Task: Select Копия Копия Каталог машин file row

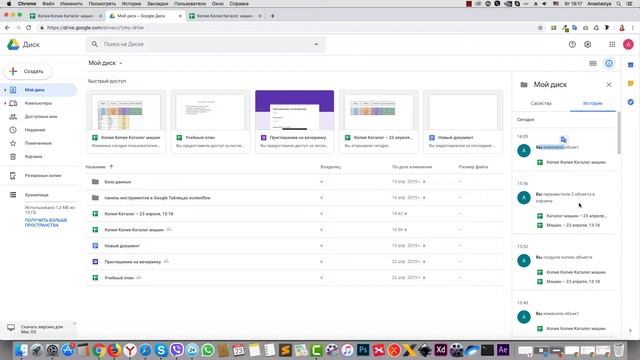Action: tap(294, 229)
